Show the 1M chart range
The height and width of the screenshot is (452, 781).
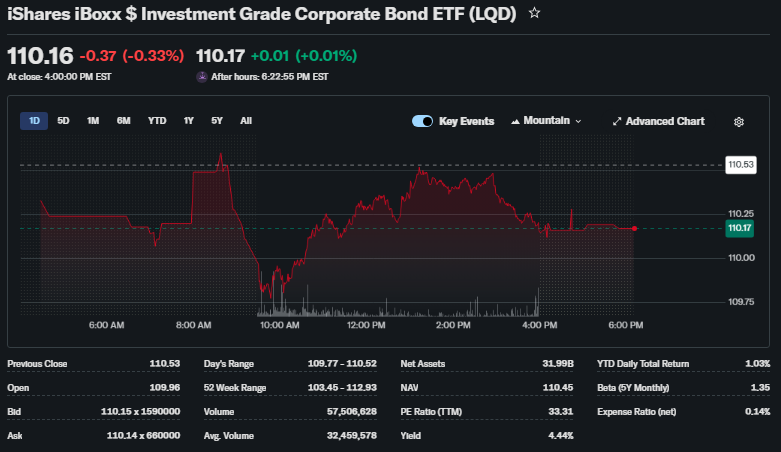click(93, 121)
